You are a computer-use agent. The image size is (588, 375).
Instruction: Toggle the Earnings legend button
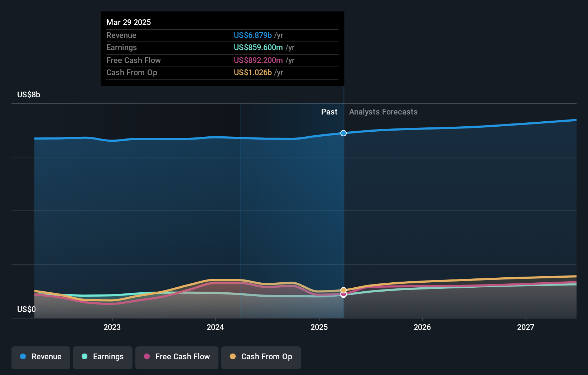click(103, 357)
